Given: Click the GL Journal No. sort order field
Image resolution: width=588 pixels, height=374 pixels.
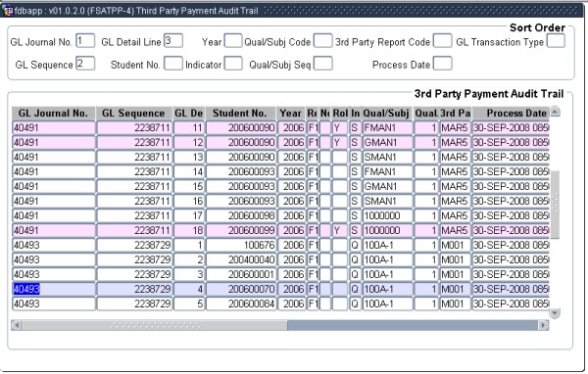Looking at the screenshot, I should pos(85,40).
